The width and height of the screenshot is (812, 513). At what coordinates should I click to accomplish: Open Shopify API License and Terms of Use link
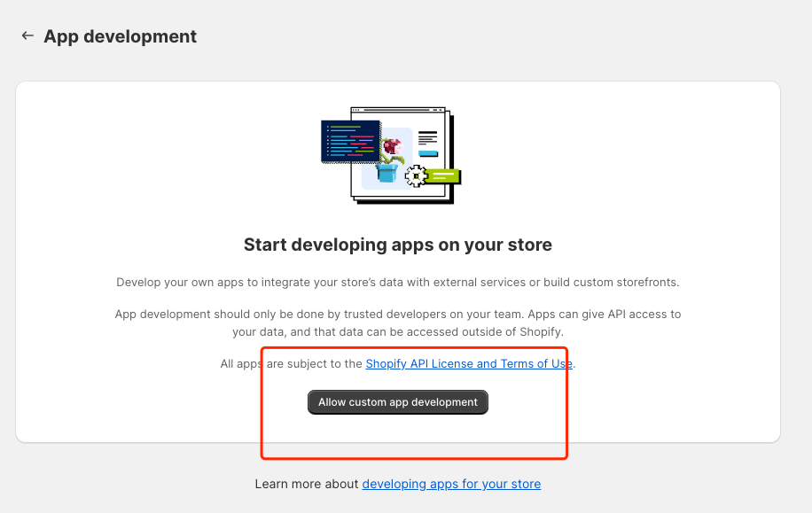click(x=469, y=364)
